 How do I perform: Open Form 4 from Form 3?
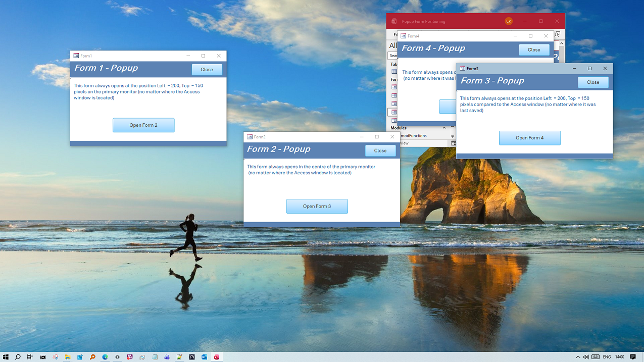pyautogui.click(x=530, y=138)
